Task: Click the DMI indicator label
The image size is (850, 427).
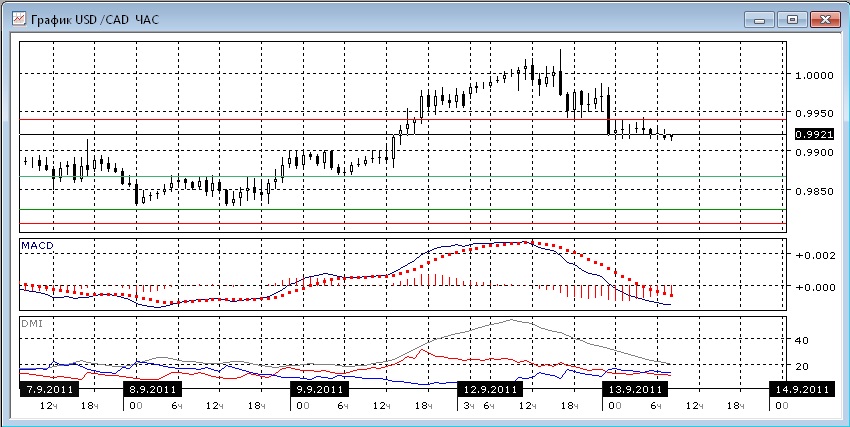Action: coord(31,324)
